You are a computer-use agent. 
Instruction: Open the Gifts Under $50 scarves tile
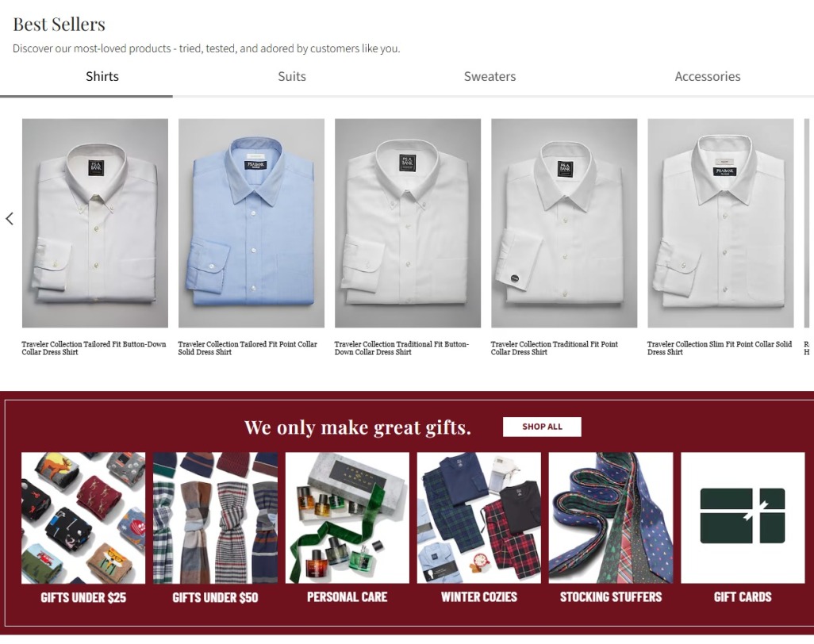215,517
